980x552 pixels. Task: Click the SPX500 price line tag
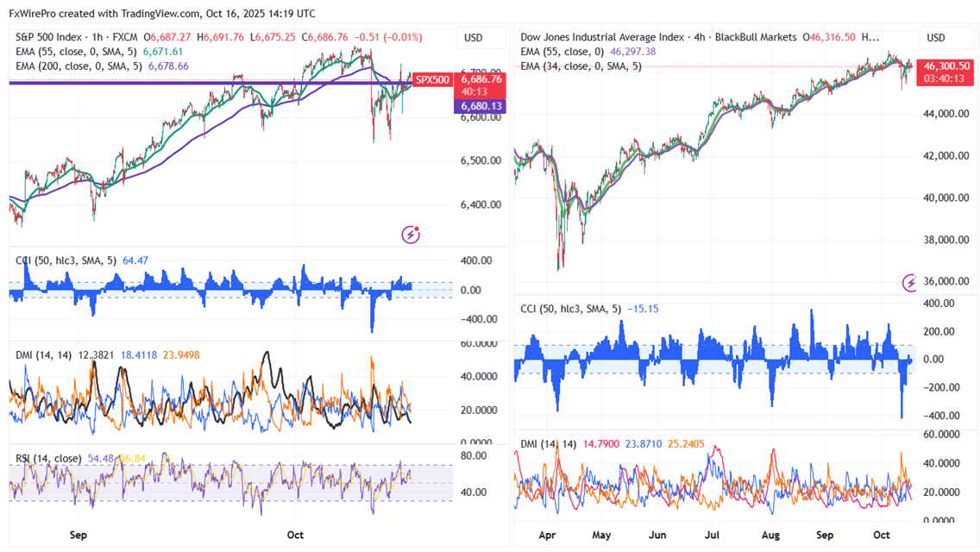[432, 80]
